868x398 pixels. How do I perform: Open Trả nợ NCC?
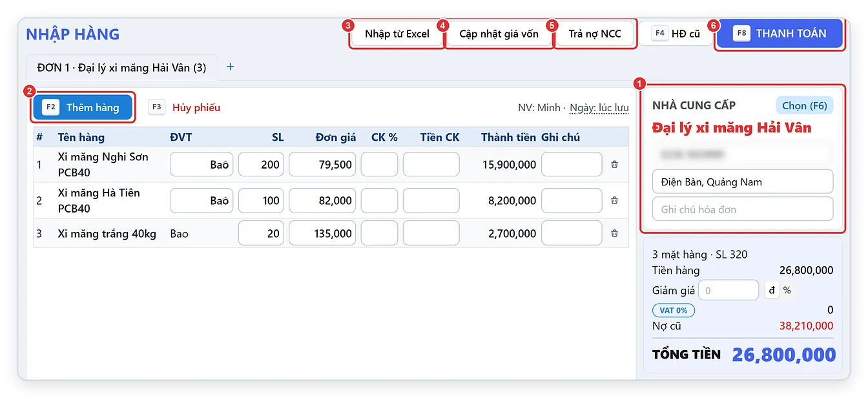tap(594, 34)
